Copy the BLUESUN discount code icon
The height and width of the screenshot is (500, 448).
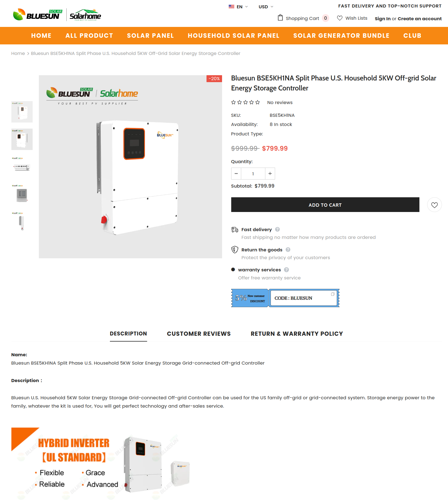(x=333, y=294)
